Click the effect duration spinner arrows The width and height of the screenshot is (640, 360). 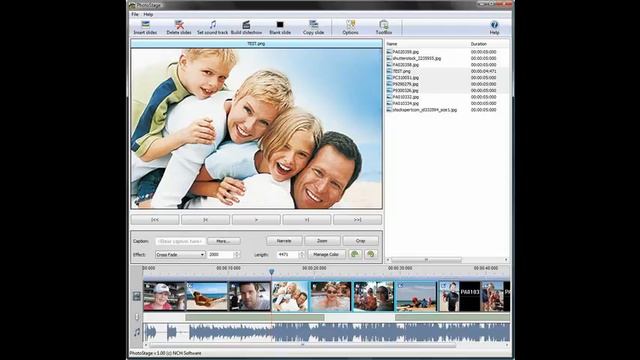236,254
